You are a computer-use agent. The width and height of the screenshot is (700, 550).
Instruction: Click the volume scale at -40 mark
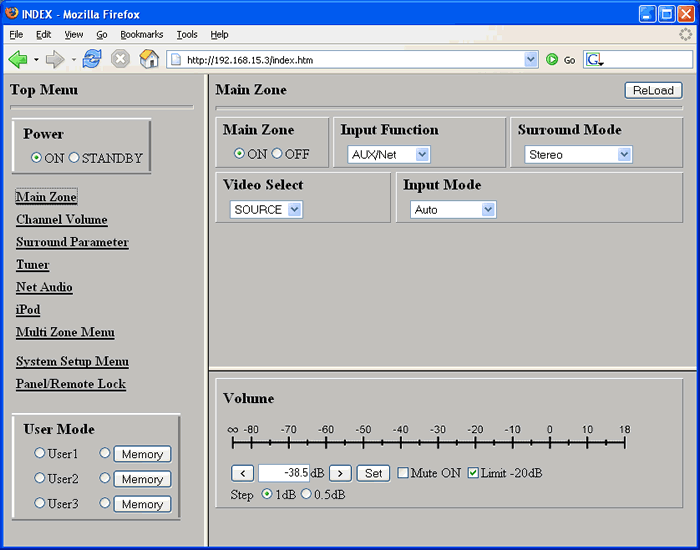(400, 441)
